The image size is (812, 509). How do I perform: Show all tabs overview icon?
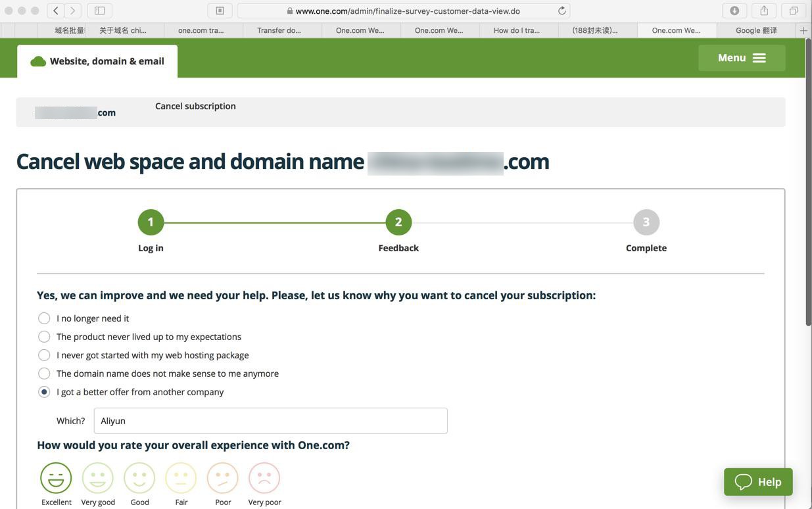[x=794, y=11]
